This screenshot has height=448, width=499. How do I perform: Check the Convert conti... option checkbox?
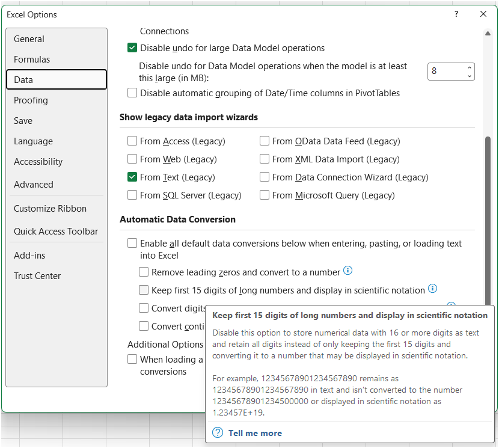click(144, 326)
